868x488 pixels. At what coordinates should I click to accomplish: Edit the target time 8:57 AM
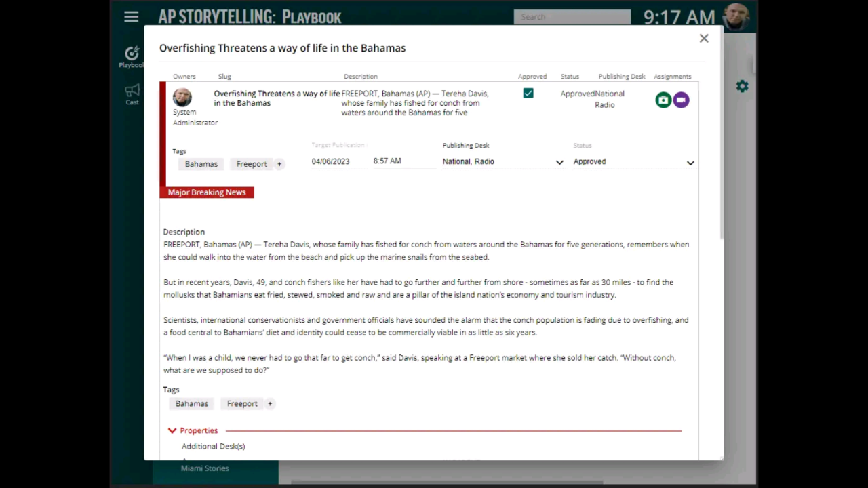(387, 161)
